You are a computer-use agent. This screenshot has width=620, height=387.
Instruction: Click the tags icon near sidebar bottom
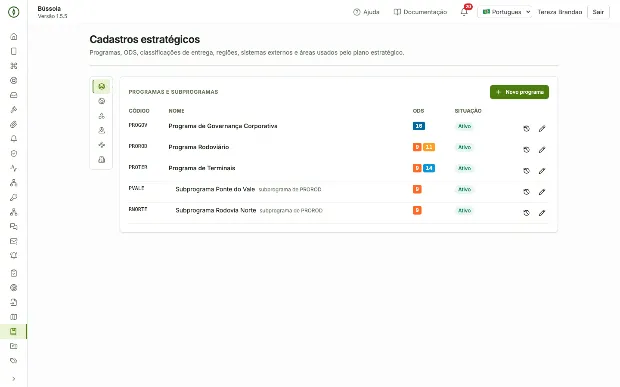(13, 361)
